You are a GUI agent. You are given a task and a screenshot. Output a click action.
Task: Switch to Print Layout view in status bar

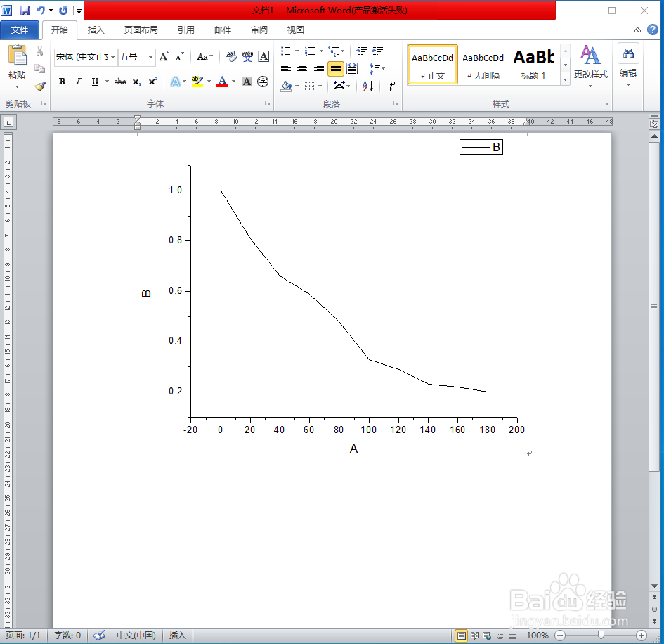pyautogui.click(x=462, y=636)
